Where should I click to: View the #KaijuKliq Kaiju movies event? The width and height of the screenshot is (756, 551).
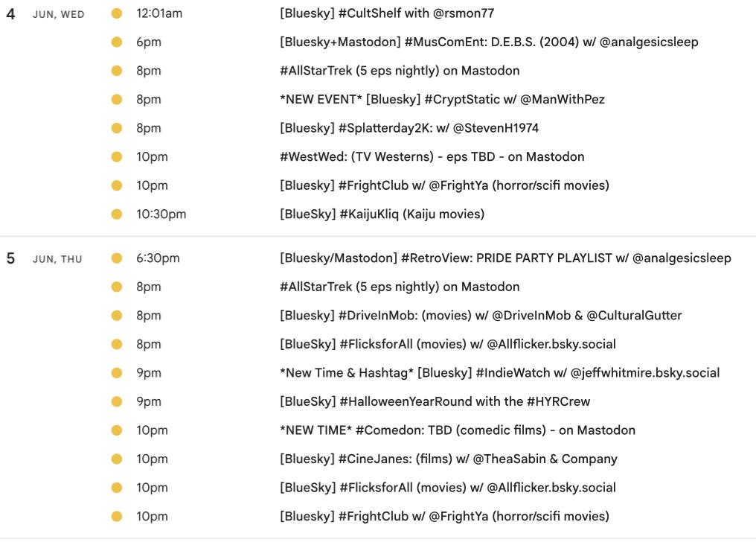point(382,214)
